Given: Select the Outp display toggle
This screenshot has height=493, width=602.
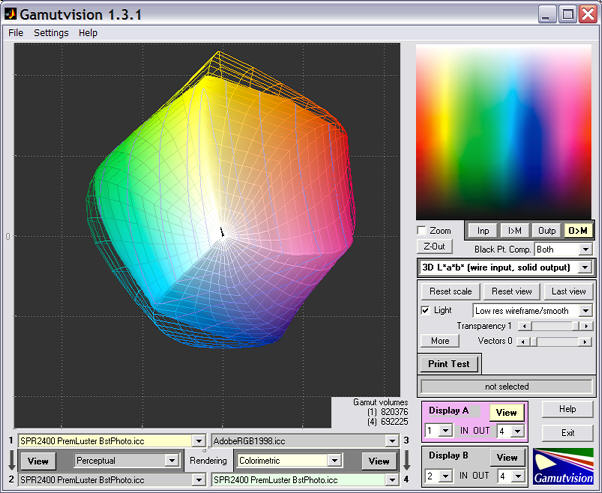Looking at the screenshot, I should [x=547, y=230].
